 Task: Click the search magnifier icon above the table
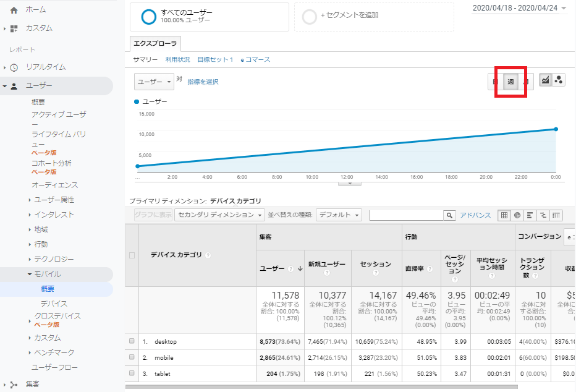tap(449, 215)
